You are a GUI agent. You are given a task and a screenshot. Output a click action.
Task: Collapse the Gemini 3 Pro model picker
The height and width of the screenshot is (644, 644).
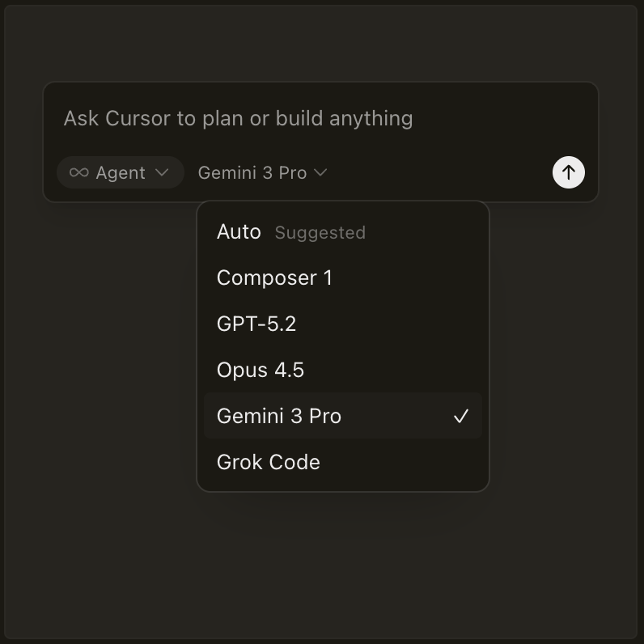(262, 172)
